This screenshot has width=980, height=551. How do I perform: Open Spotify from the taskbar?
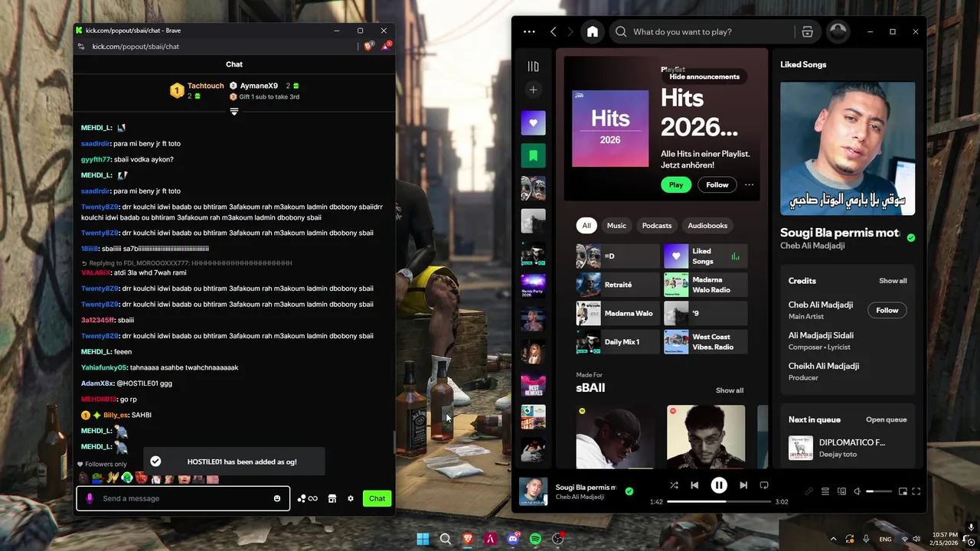click(536, 539)
